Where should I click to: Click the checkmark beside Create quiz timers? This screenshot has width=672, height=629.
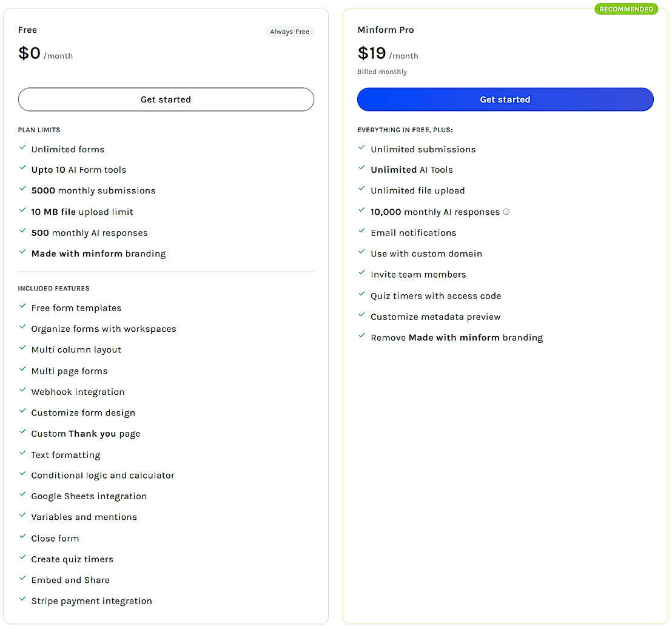pos(22,557)
